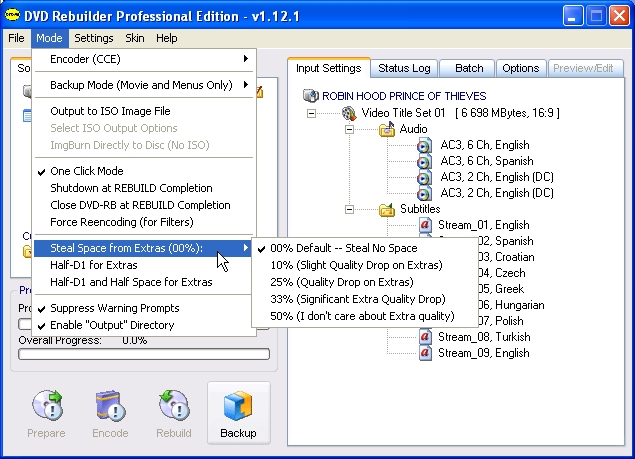Open the File menu

(16, 38)
